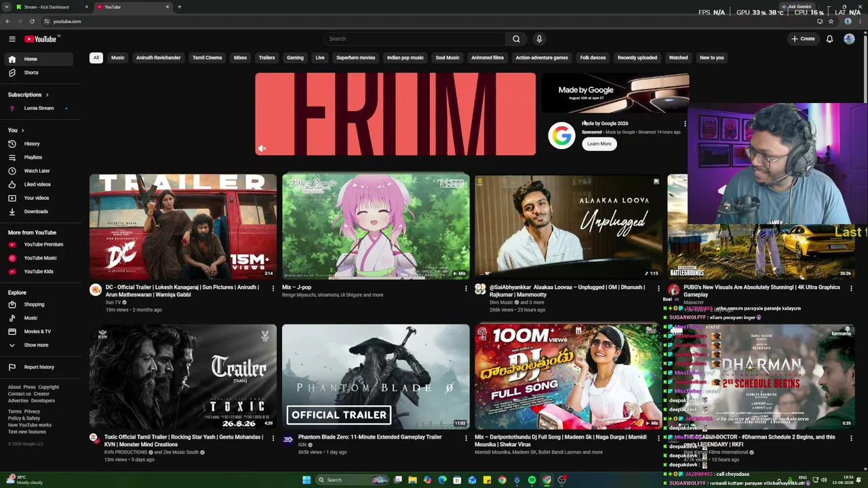Select the Gaming filter chip

coord(295,58)
